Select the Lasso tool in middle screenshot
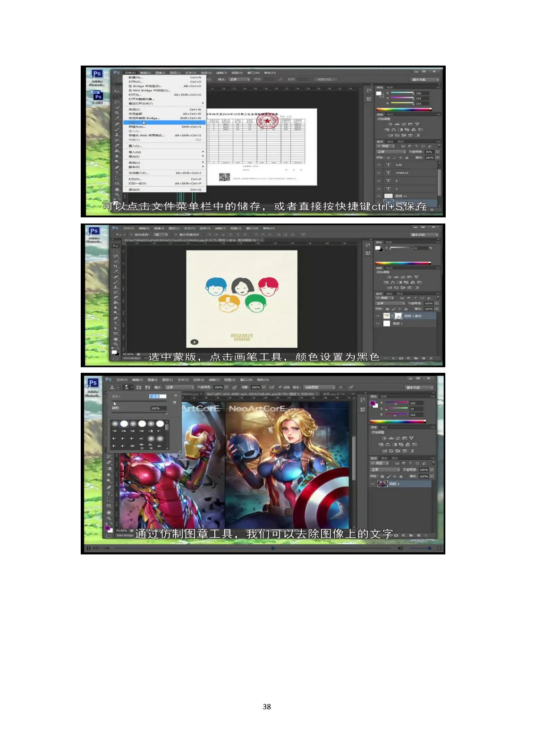Image resolution: width=534 pixels, height=756 pixels. [x=116, y=256]
